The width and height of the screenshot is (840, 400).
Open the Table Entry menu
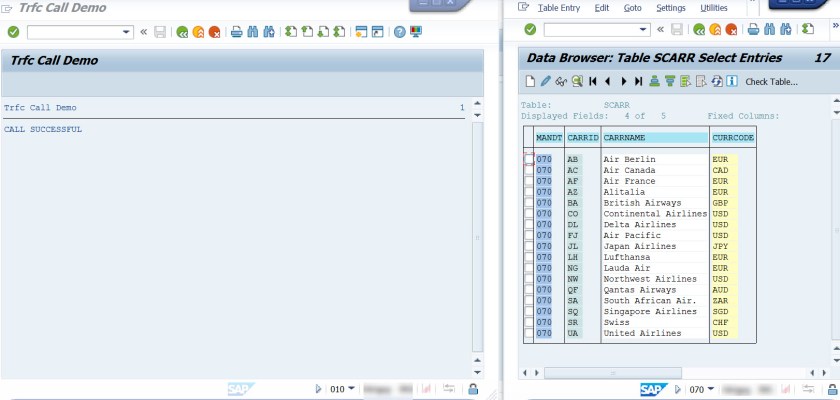559,8
